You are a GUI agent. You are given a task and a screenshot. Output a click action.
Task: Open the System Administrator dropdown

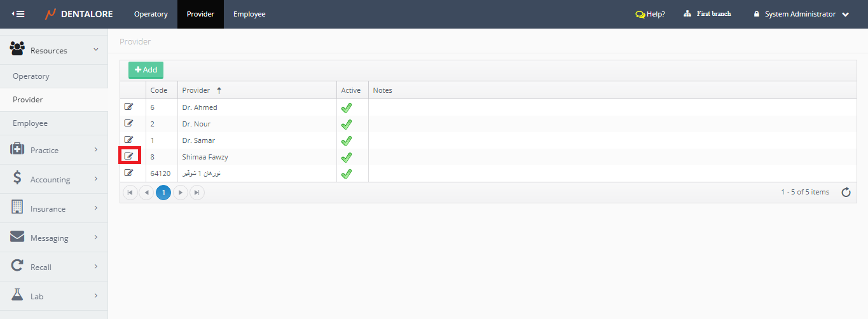pos(801,14)
